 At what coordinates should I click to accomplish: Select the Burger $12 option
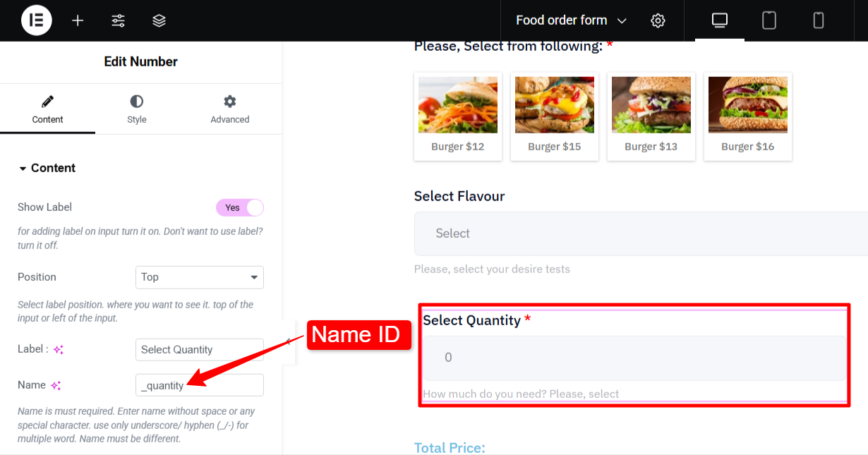pyautogui.click(x=458, y=116)
